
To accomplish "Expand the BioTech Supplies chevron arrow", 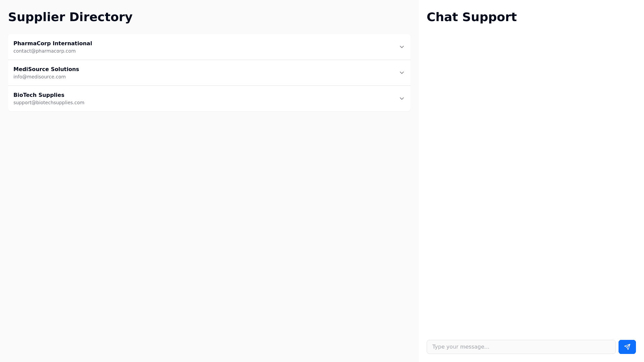I will pos(401,99).
